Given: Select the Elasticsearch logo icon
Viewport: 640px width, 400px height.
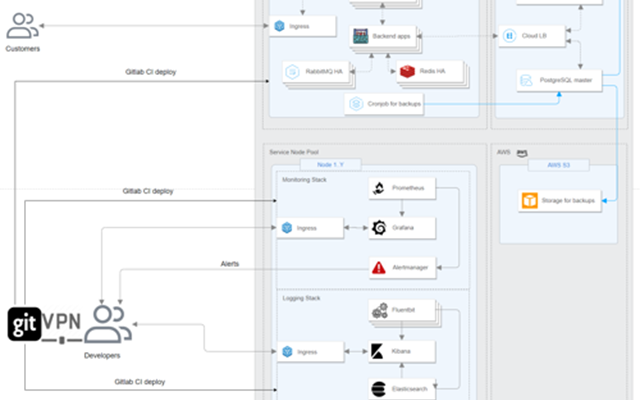Looking at the screenshot, I should 378,389.
